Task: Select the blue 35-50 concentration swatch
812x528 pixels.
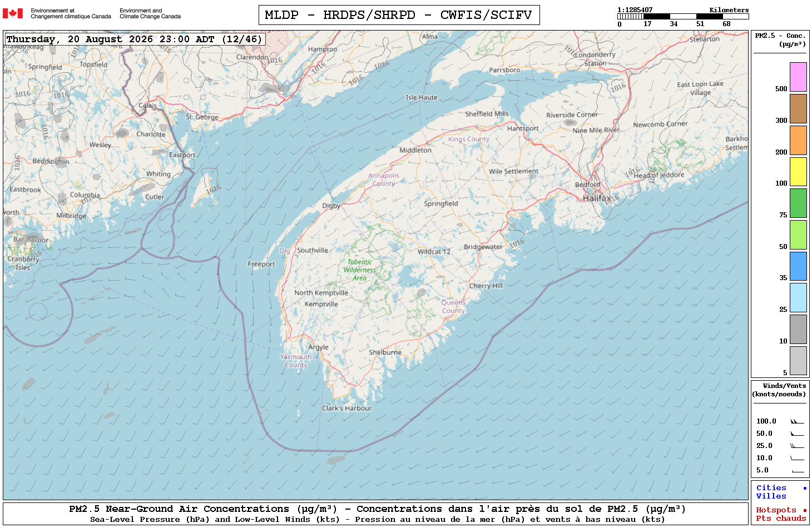Action: tap(798, 266)
